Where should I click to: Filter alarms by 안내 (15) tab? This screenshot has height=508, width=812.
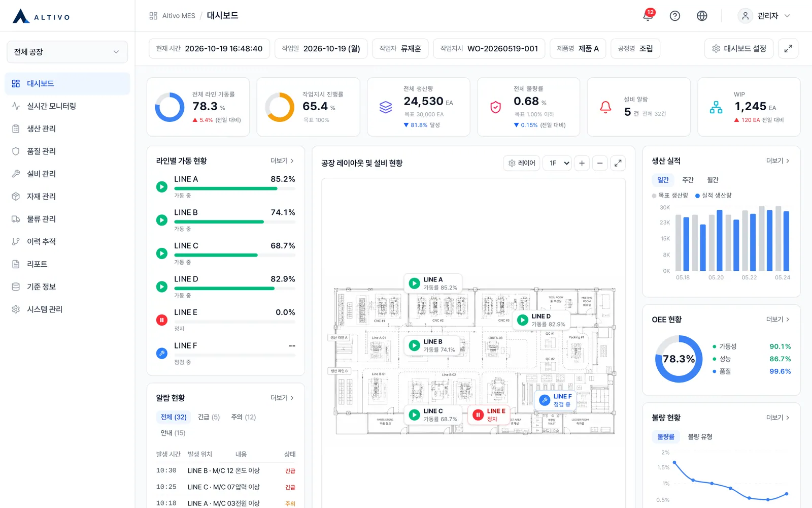[x=173, y=433]
